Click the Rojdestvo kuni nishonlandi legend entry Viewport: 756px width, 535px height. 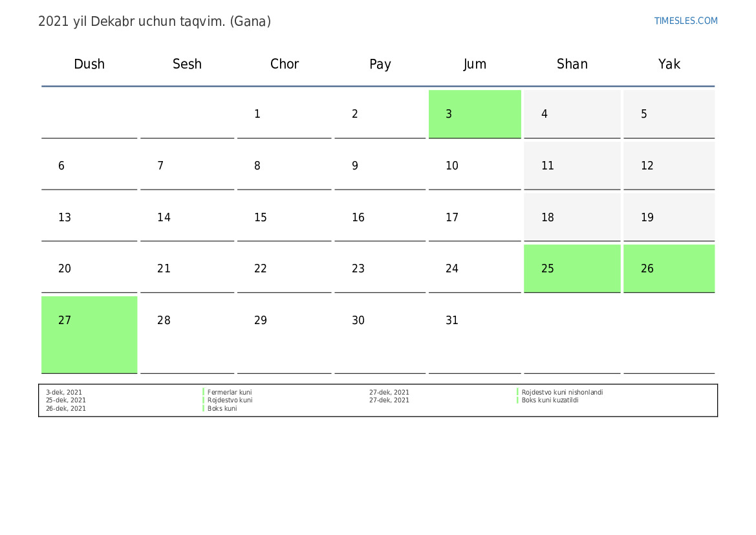562,392
